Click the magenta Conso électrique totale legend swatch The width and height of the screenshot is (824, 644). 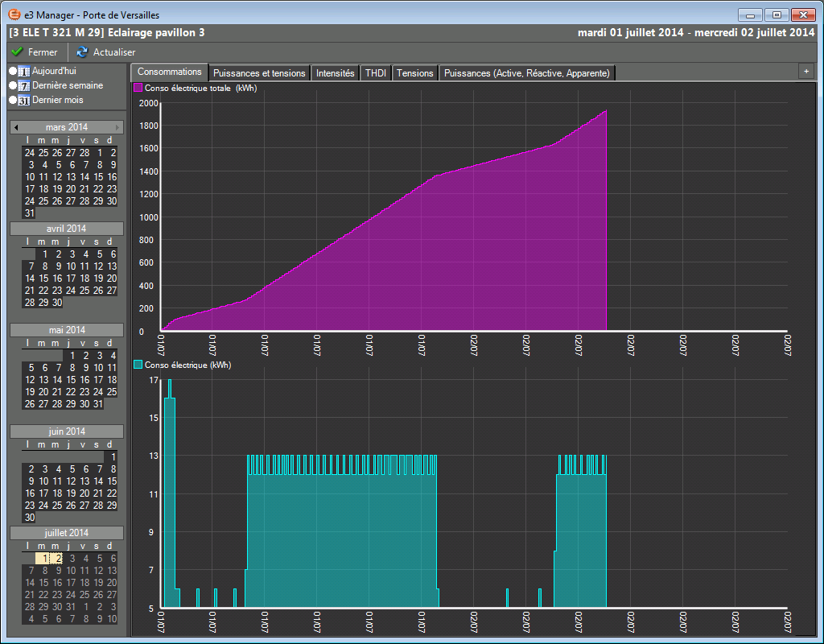pos(138,87)
